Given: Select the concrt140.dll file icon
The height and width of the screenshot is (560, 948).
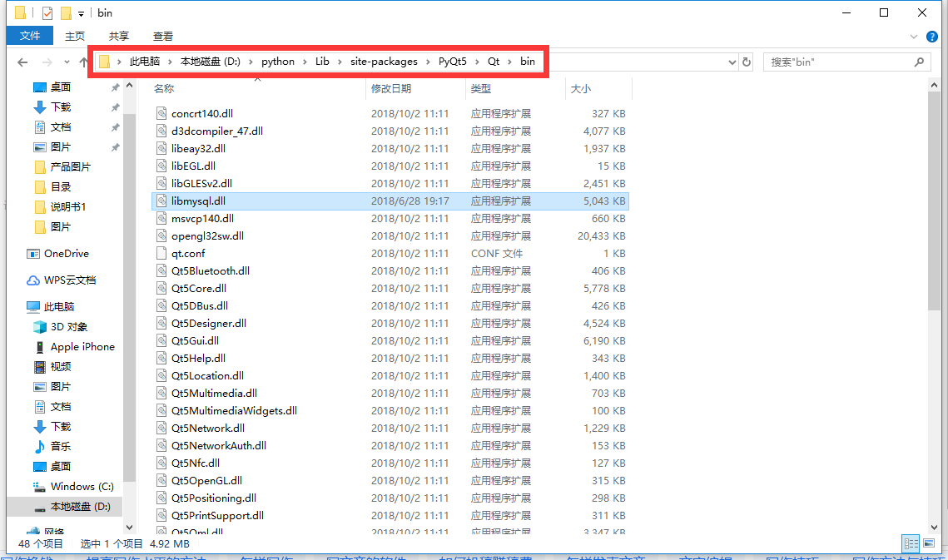Looking at the screenshot, I should [161, 113].
